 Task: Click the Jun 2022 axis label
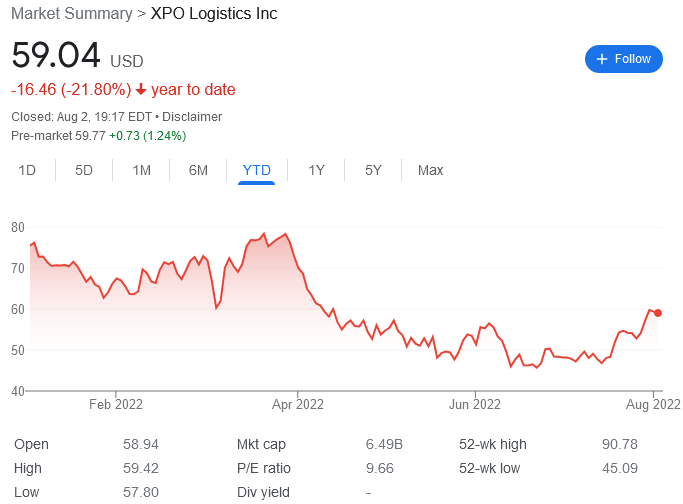pos(475,405)
